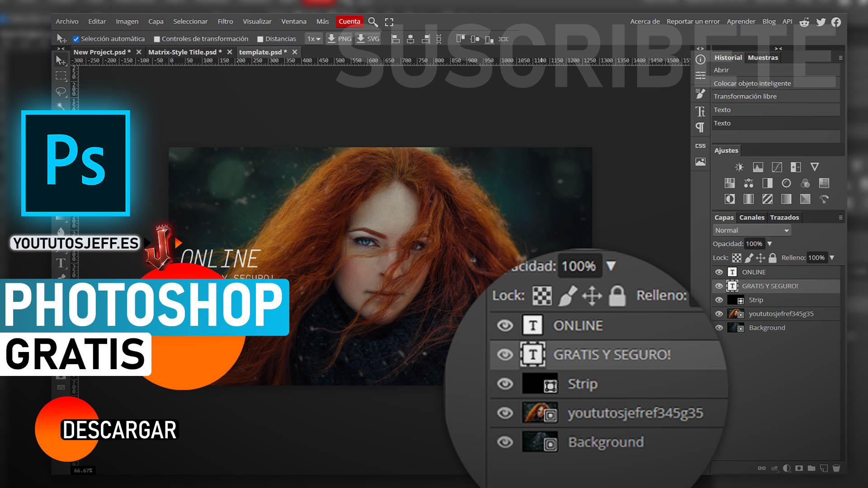
Task: Enable the Distancias checkbox
Action: 260,39
